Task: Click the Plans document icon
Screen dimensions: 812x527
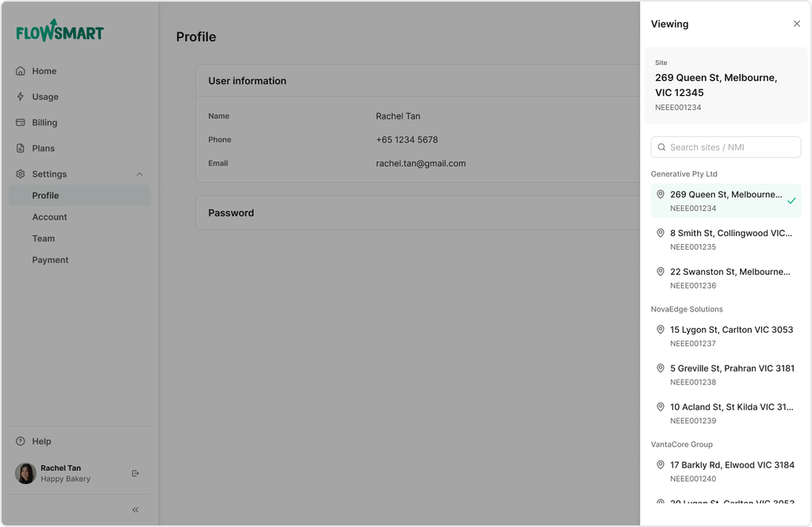Action: pos(21,148)
